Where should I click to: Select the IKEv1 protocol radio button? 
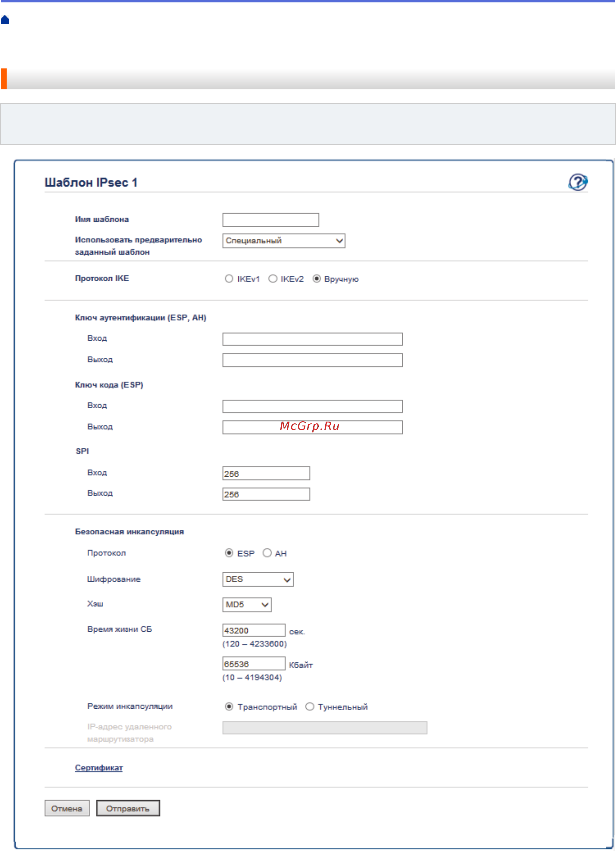[x=229, y=279]
